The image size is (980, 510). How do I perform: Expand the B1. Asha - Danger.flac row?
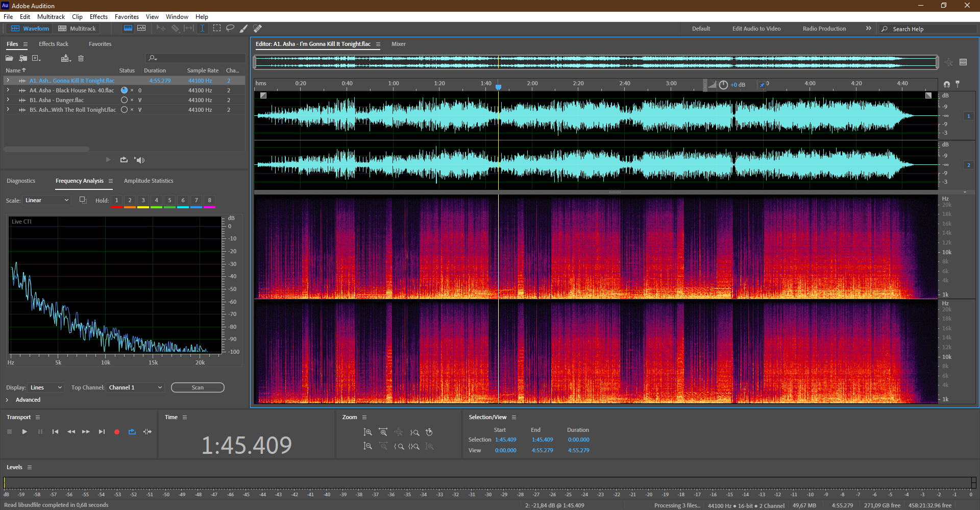pos(8,100)
